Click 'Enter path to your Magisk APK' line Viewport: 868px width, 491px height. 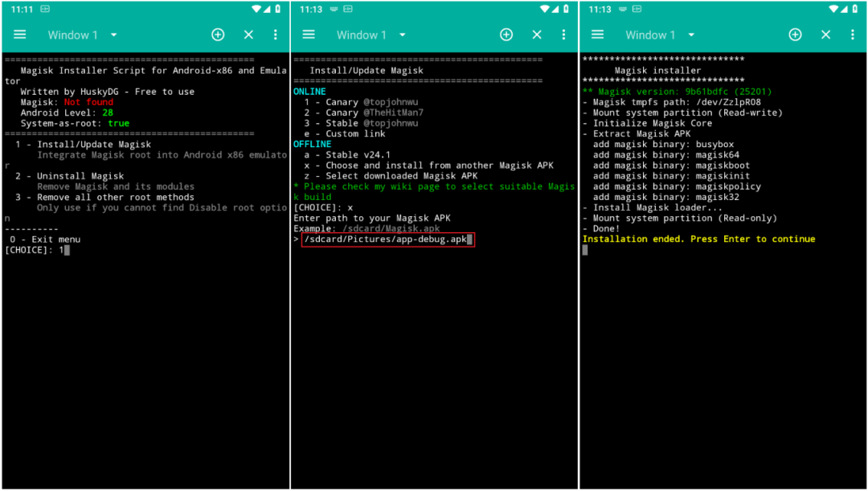coord(372,218)
